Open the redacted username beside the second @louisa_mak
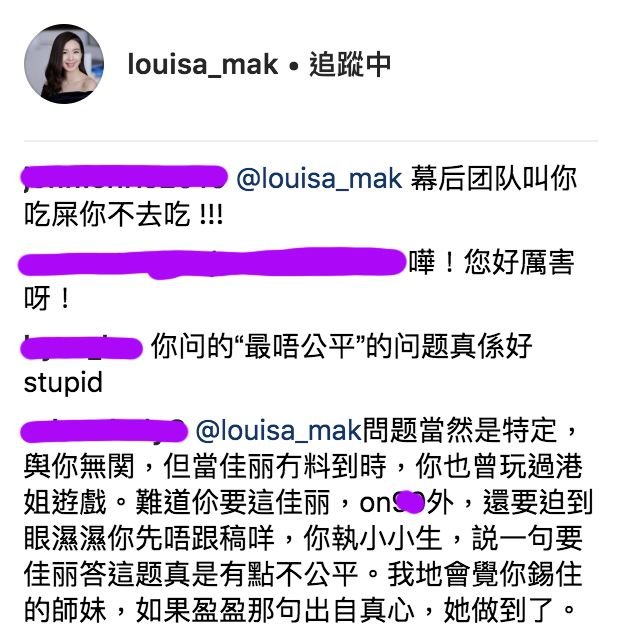This screenshot has height=634, width=624. click(104, 431)
